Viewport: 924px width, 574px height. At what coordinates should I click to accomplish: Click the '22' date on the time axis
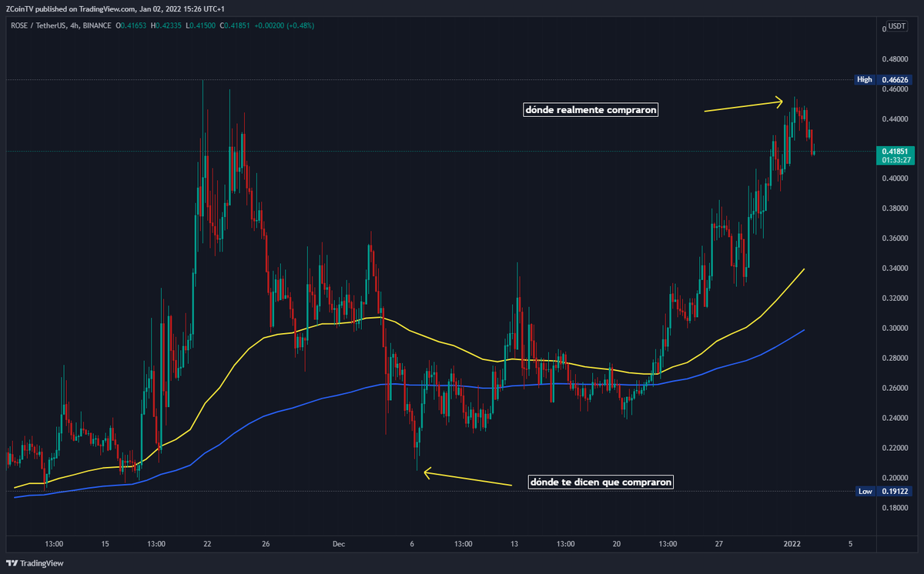pyautogui.click(x=207, y=544)
